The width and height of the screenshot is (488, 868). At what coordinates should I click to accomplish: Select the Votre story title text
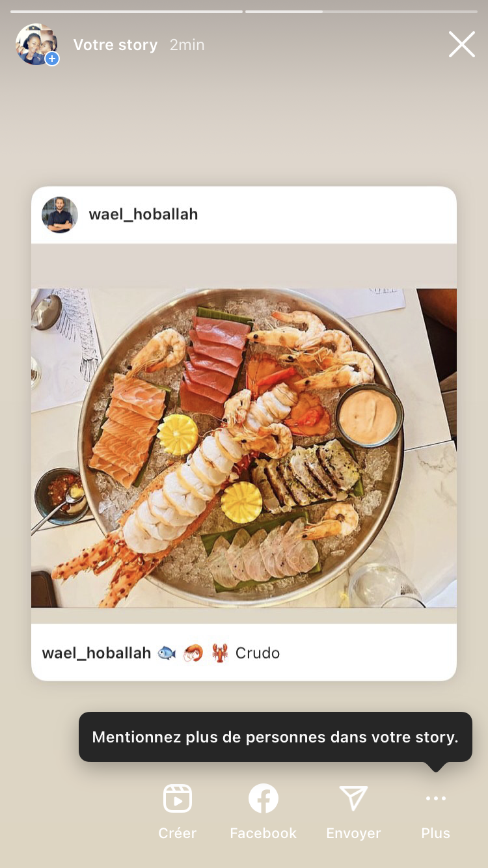[x=115, y=45]
